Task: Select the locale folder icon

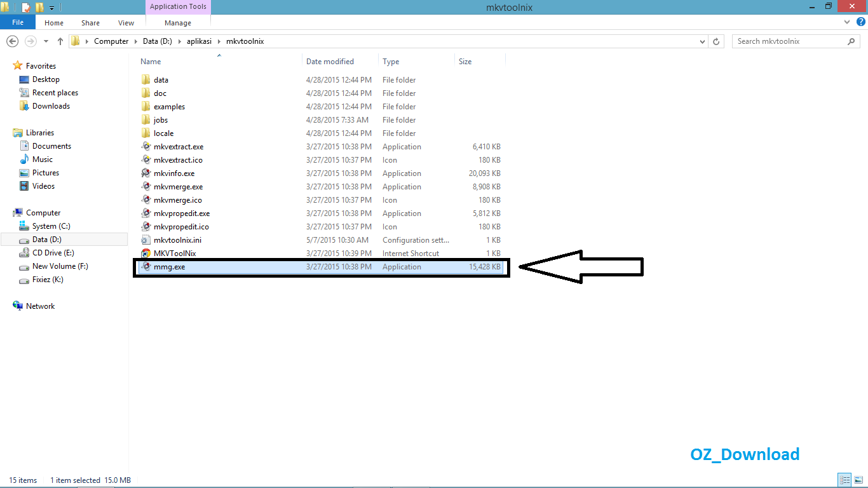Action: point(146,133)
